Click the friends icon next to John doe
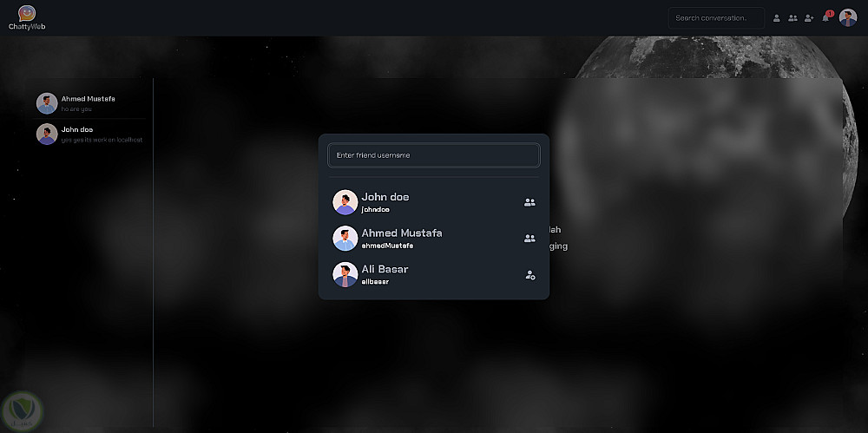The width and height of the screenshot is (868, 433). click(x=529, y=203)
